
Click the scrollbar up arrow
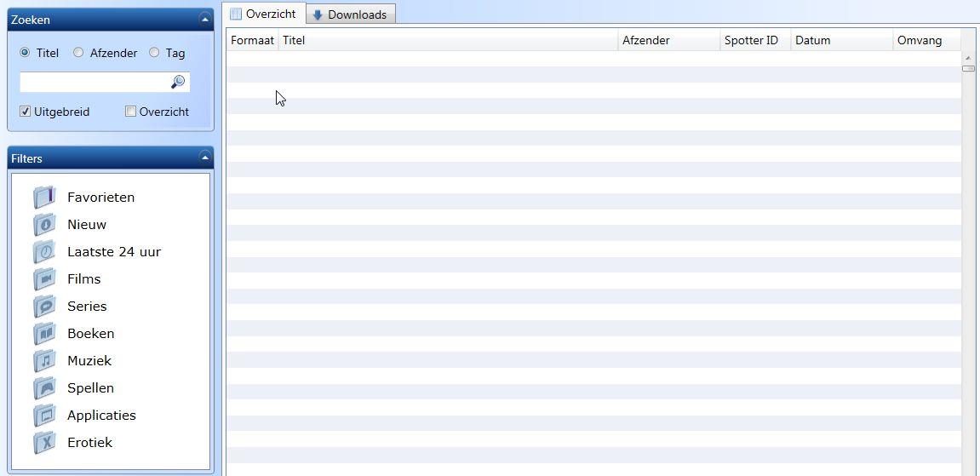968,57
